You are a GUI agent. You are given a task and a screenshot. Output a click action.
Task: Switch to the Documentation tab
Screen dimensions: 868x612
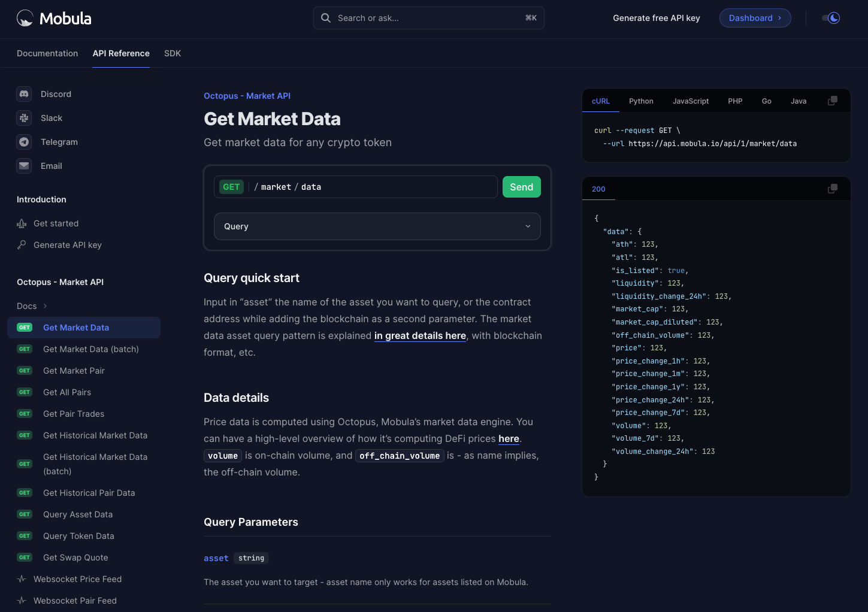47,53
